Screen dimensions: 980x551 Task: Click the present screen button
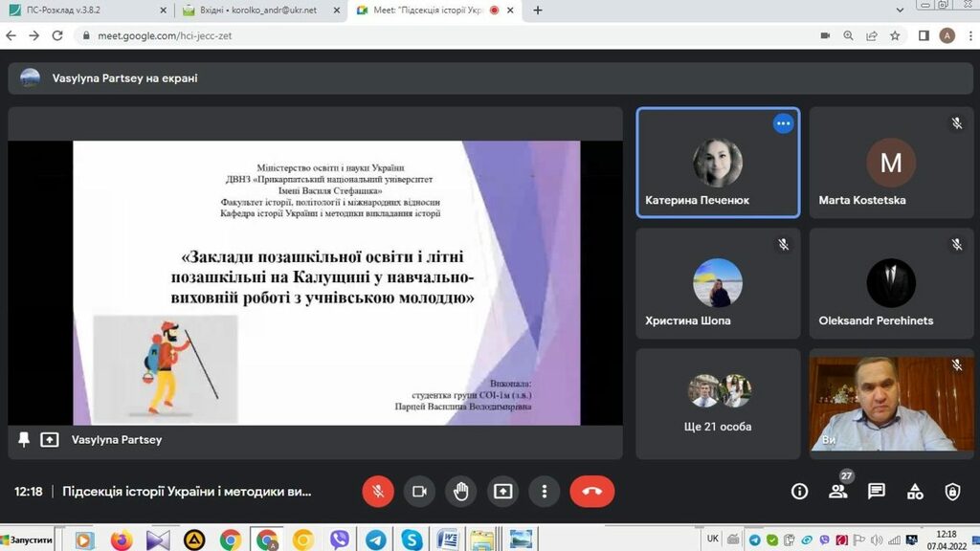[502, 492]
